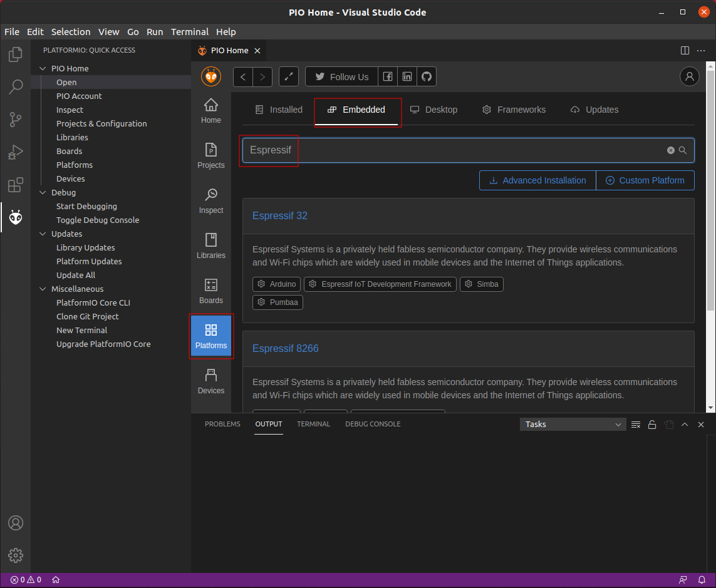
Task: Open PlatformIO LinkedIn page icon
Action: click(x=407, y=76)
